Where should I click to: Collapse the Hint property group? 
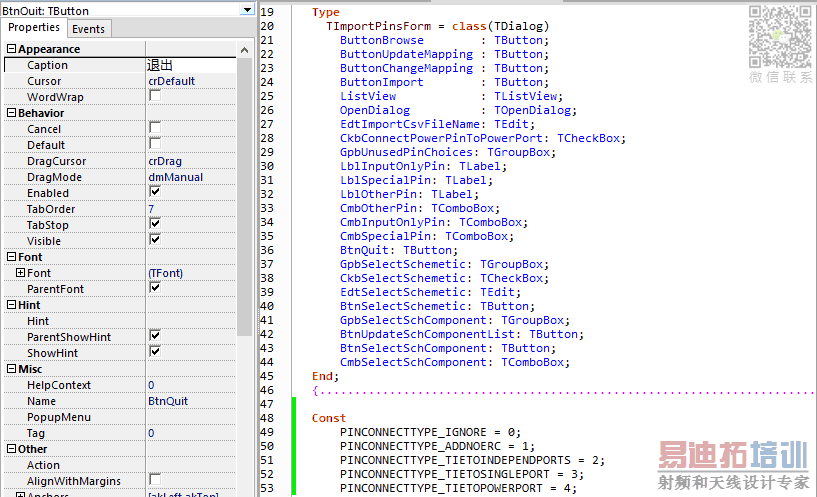click(x=11, y=304)
